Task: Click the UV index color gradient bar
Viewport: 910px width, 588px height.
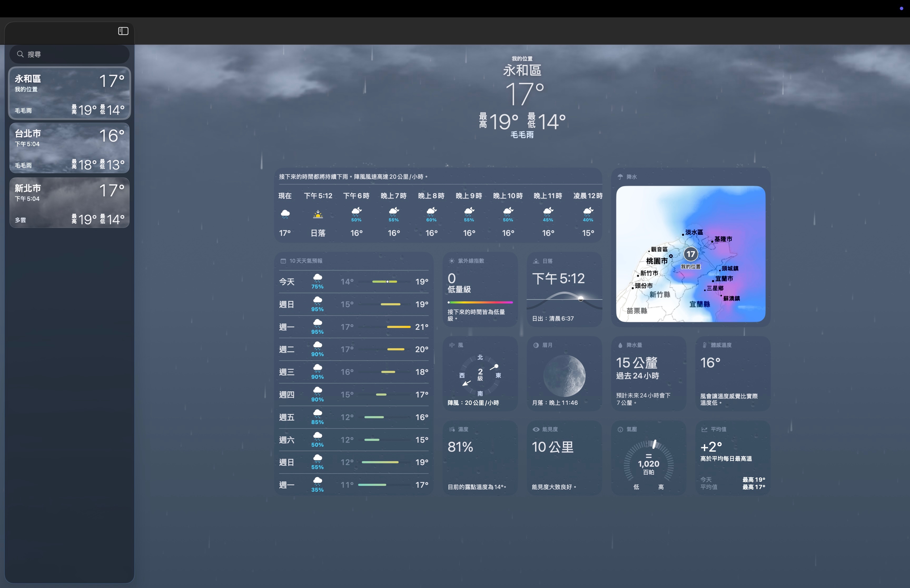Action: click(480, 302)
